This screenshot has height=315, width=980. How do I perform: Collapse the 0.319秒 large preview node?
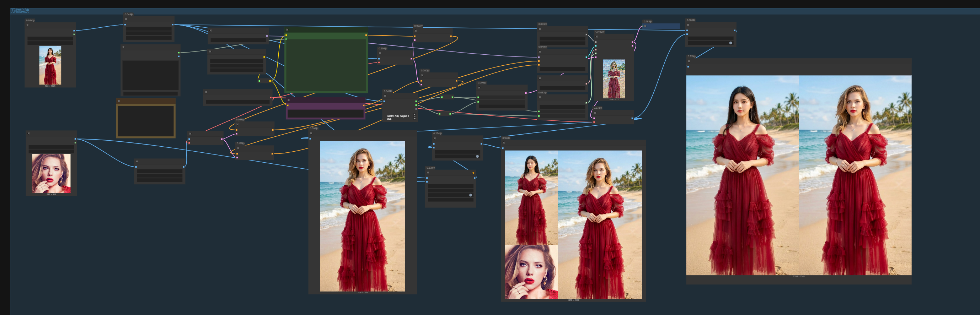coord(689,61)
